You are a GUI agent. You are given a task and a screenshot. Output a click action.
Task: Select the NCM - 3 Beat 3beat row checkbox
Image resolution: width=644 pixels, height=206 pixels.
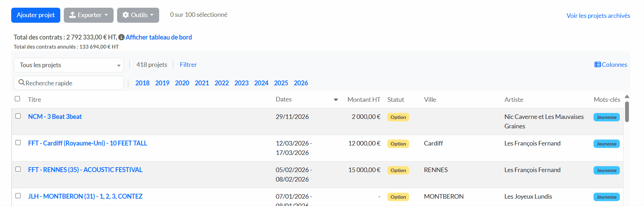(18, 116)
